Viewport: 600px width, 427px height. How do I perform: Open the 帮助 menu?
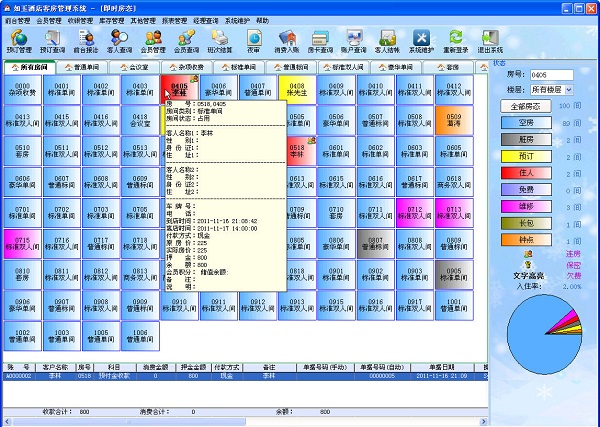coord(262,21)
